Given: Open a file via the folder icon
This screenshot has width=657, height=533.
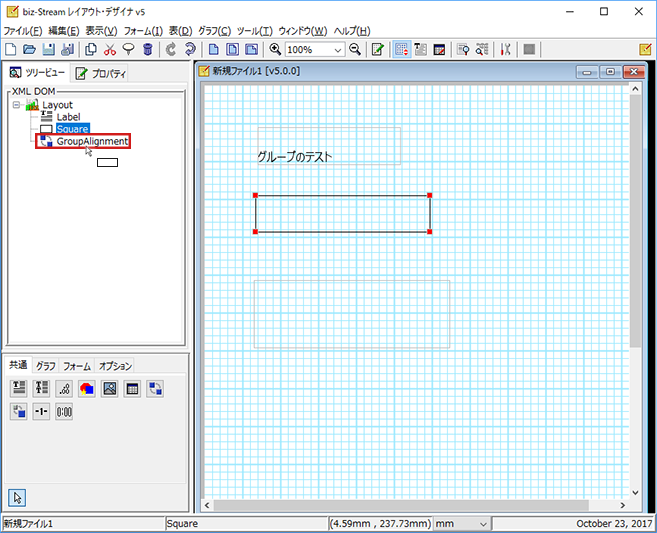Looking at the screenshot, I should [x=29, y=49].
